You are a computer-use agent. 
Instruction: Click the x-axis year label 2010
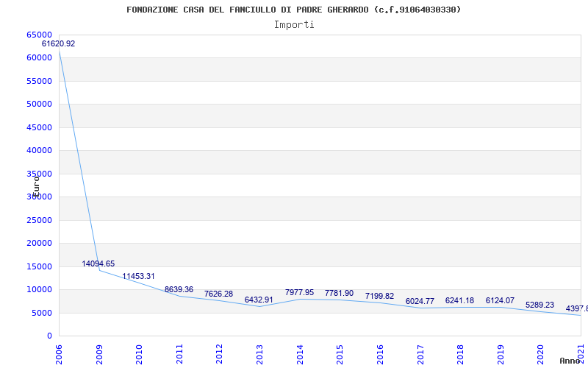[x=139, y=355]
